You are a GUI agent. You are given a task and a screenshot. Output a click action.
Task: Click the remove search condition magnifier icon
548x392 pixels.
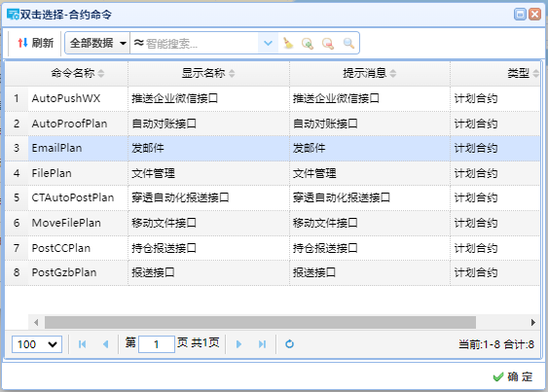pos(328,44)
